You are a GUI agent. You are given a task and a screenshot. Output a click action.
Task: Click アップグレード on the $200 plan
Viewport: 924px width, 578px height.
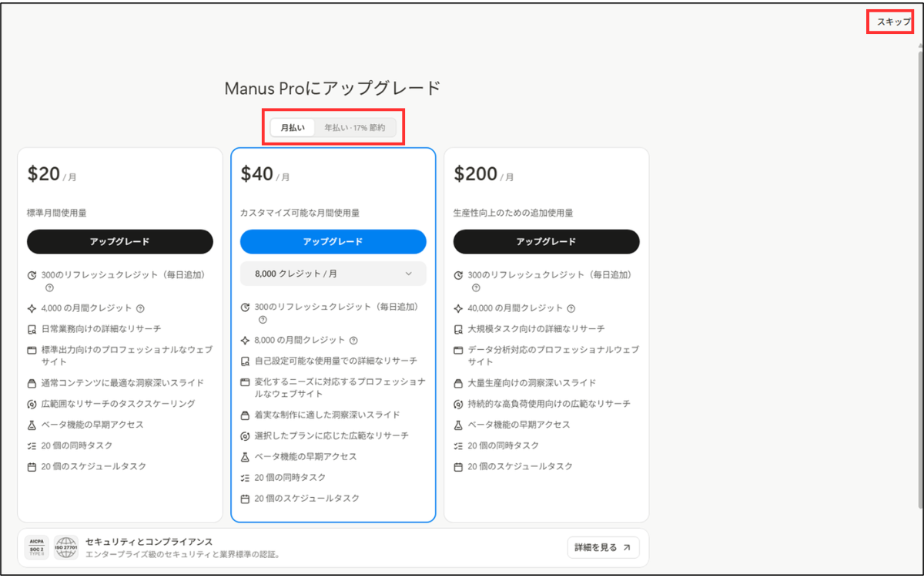point(547,241)
